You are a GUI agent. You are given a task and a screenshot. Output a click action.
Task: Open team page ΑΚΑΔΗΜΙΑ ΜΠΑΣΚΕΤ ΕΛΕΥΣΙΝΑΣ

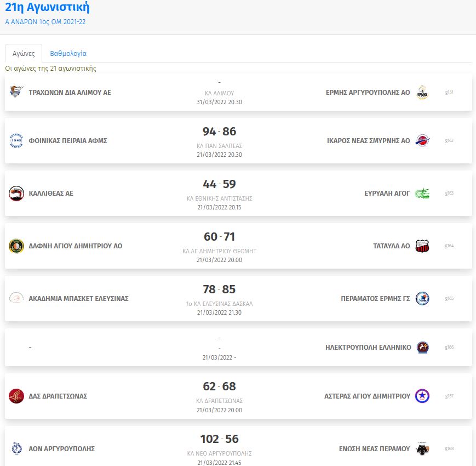[x=78, y=298]
